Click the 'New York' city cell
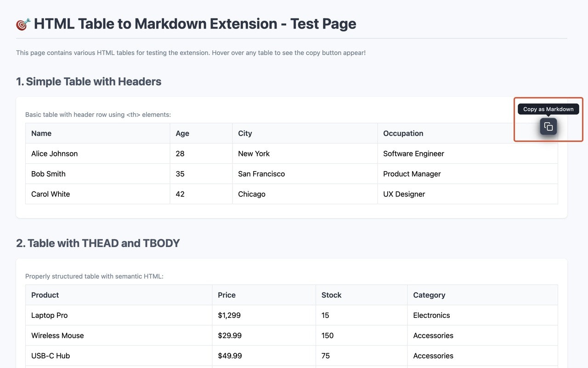588x368 pixels. click(305, 154)
